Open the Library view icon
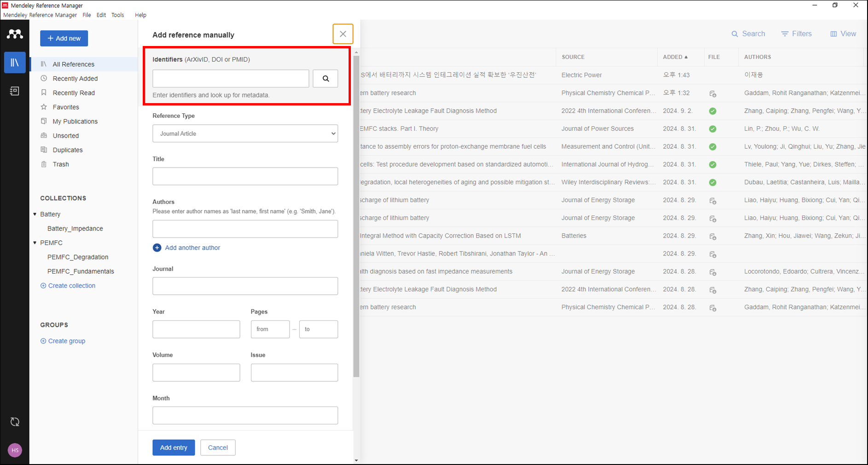This screenshot has width=868, height=465. 15,62
